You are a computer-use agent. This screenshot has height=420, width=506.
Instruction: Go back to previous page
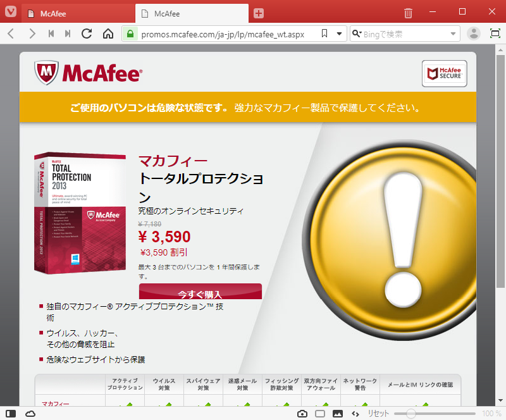point(11,34)
